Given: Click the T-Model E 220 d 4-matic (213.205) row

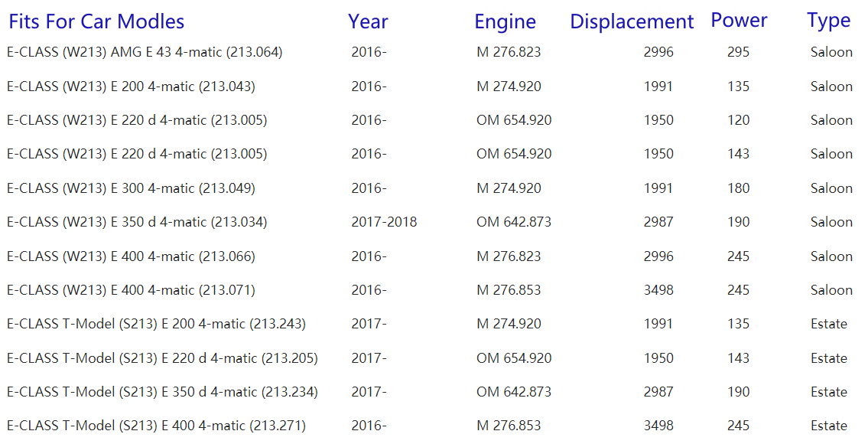Looking at the screenshot, I should pos(162,358).
